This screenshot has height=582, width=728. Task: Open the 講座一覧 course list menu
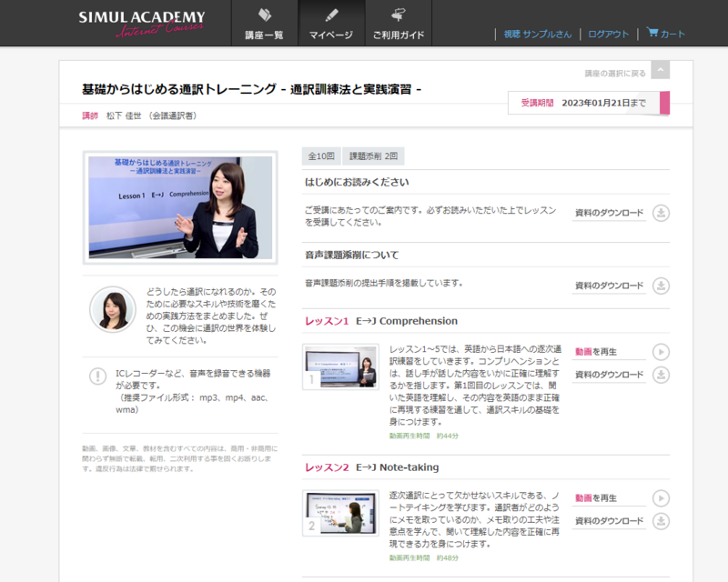264,24
